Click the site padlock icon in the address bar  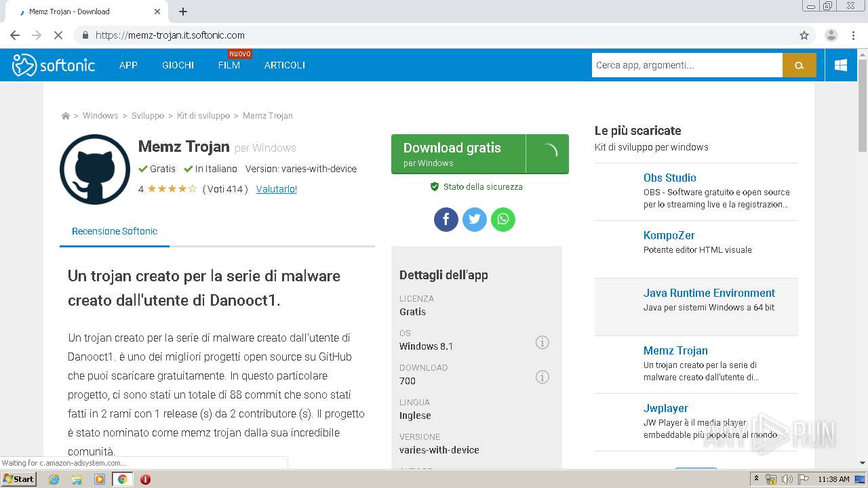coord(85,35)
